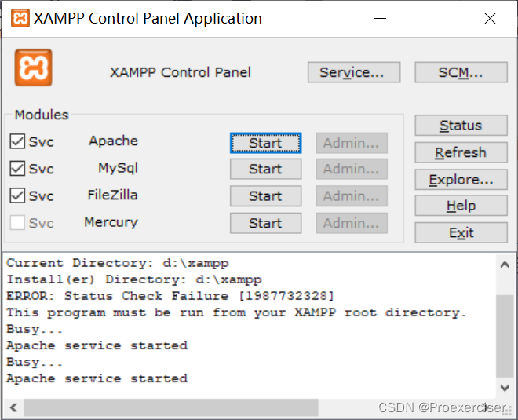
Task: Click the 'Install(er) Directory' log line
Action: (134, 279)
